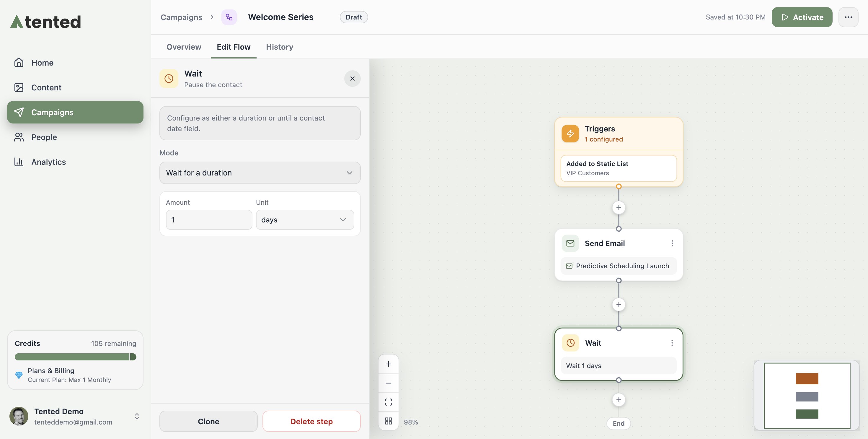Fit flow to view
Image resolution: width=868 pixels, height=439 pixels.
click(389, 402)
